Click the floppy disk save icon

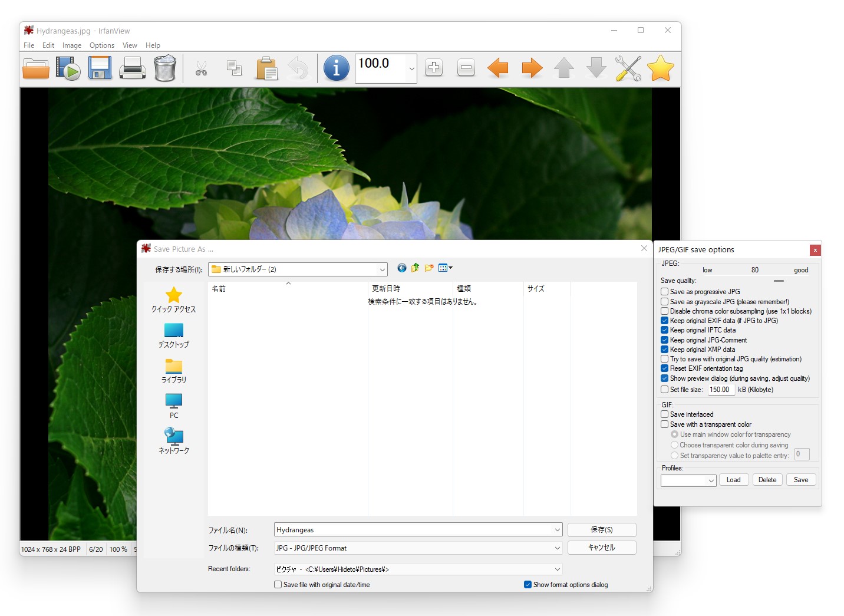[100, 68]
